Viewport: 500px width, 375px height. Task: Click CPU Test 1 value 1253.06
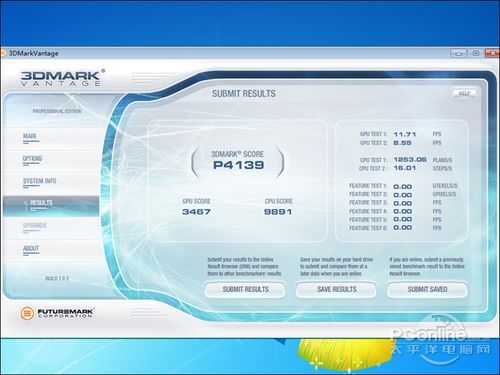[x=410, y=159]
